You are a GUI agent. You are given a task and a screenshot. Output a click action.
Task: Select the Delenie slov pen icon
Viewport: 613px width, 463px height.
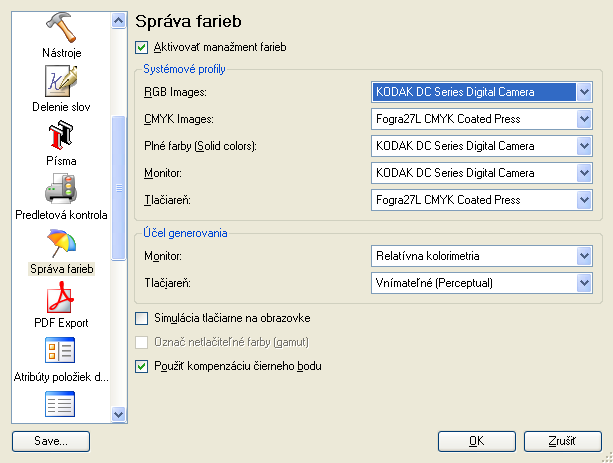(x=61, y=81)
